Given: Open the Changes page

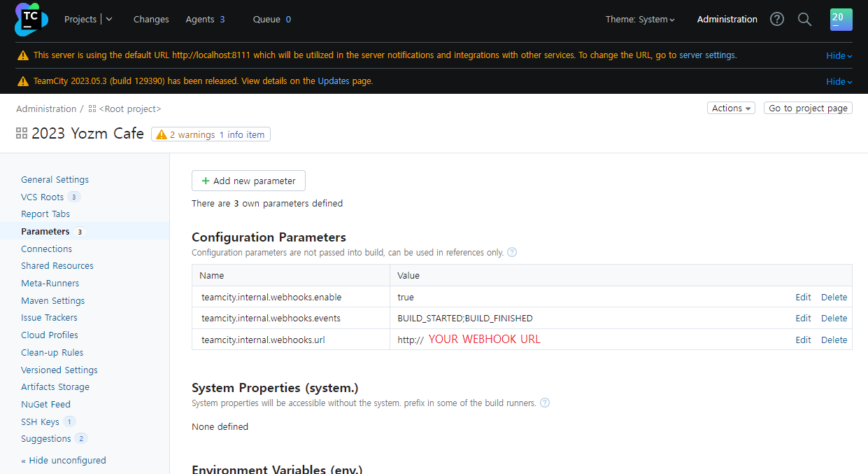Looking at the screenshot, I should [x=151, y=20].
